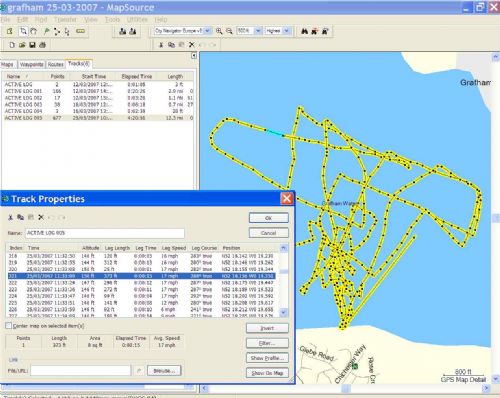Zoom in with the magnifier plus icon
The image size is (500, 398).
click(219, 31)
